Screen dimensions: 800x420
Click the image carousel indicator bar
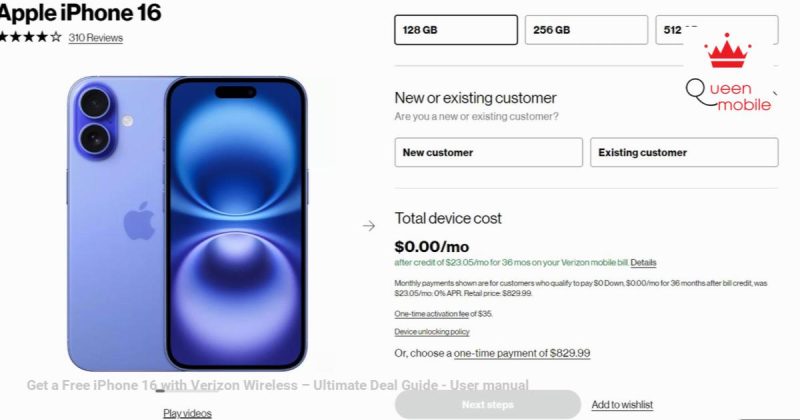click(x=160, y=391)
